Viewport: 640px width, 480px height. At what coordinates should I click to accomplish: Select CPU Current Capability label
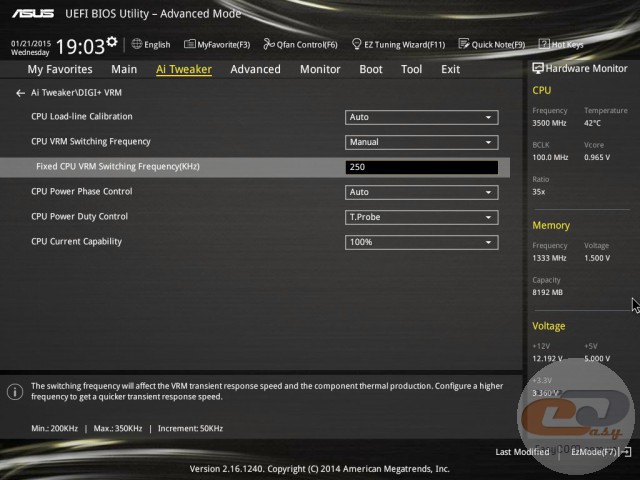(x=76, y=242)
